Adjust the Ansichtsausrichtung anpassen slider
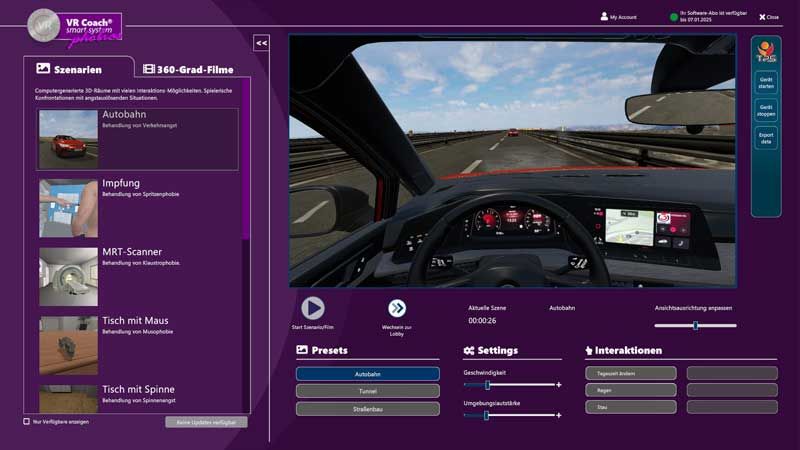The width and height of the screenshot is (800, 450). click(x=695, y=326)
